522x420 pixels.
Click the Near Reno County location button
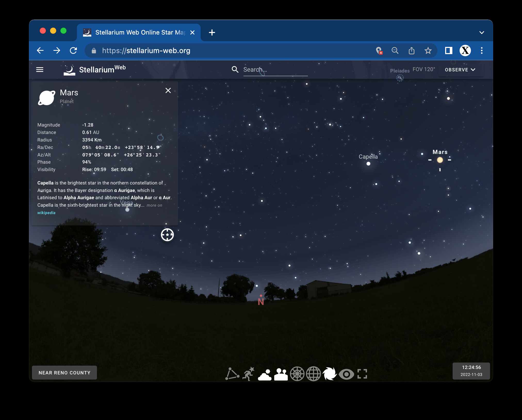click(64, 373)
